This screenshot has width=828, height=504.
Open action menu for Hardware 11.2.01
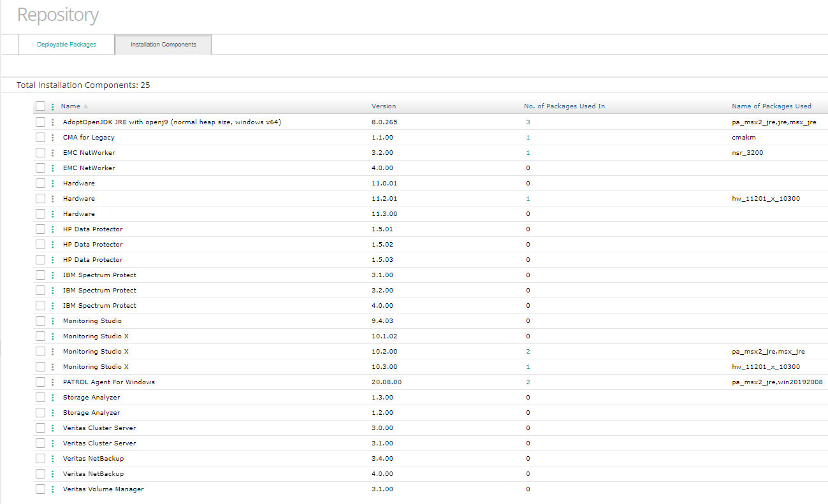click(53, 199)
